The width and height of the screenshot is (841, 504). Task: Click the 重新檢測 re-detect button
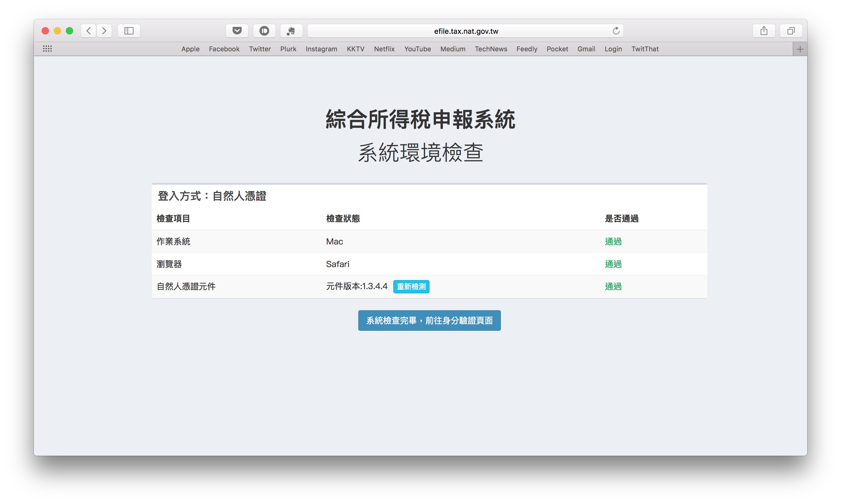coord(411,287)
